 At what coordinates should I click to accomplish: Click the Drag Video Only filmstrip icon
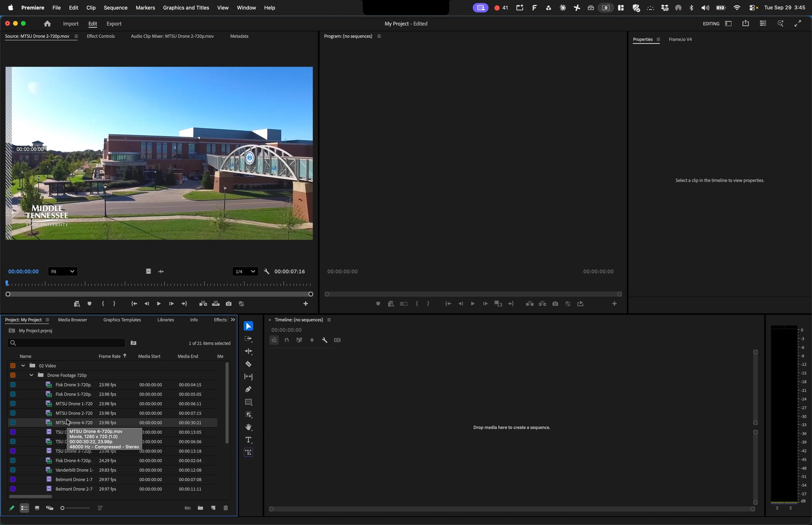click(x=149, y=272)
